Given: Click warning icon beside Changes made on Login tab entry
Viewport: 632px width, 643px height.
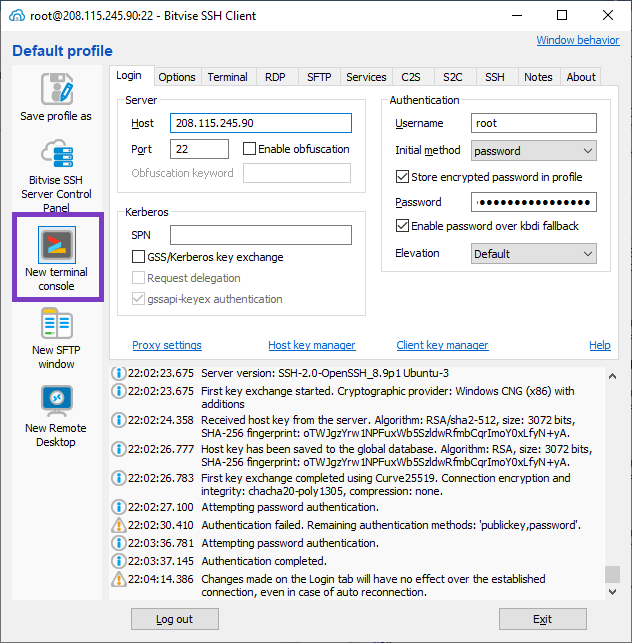Looking at the screenshot, I should [x=119, y=579].
